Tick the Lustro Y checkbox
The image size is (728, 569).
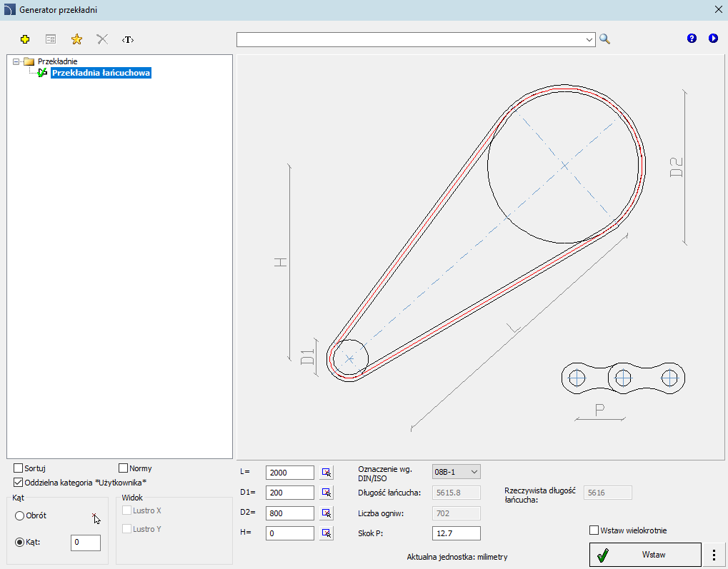click(x=126, y=528)
